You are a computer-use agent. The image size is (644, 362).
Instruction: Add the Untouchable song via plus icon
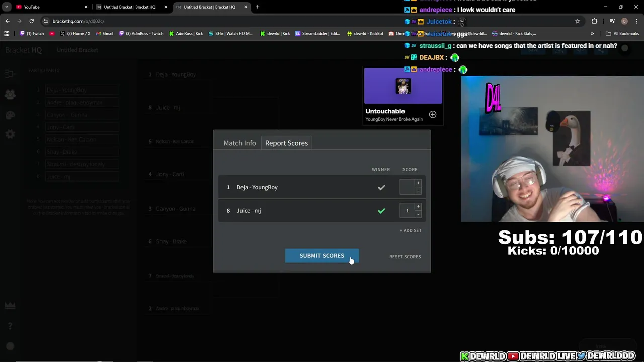[x=432, y=115]
